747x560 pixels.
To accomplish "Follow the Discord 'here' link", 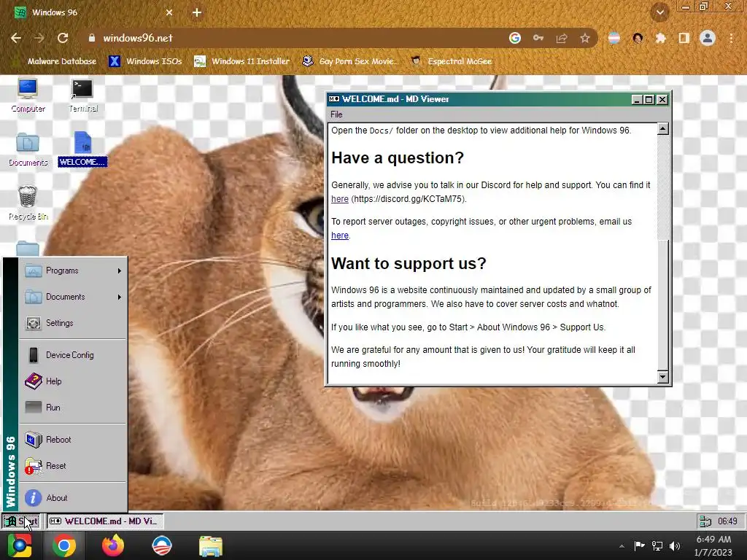I will click(x=340, y=199).
